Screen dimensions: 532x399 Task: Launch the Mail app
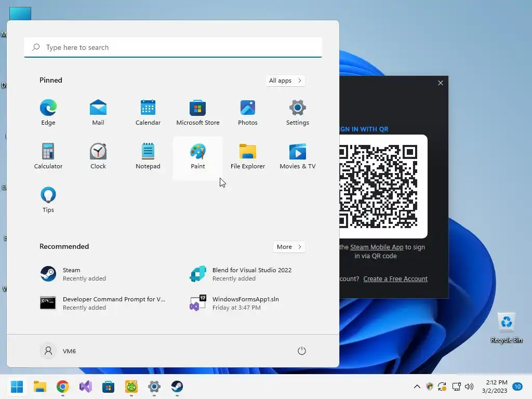coord(98,113)
